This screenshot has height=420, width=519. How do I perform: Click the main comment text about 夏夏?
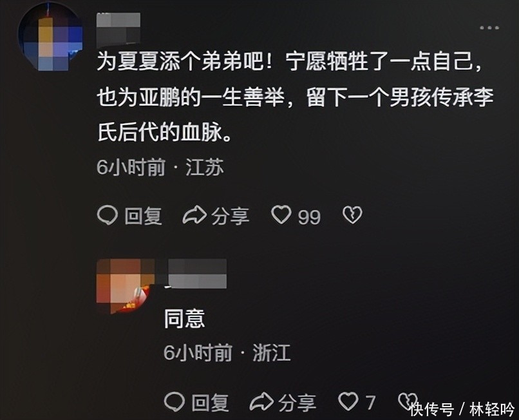(x=295, y=97)
